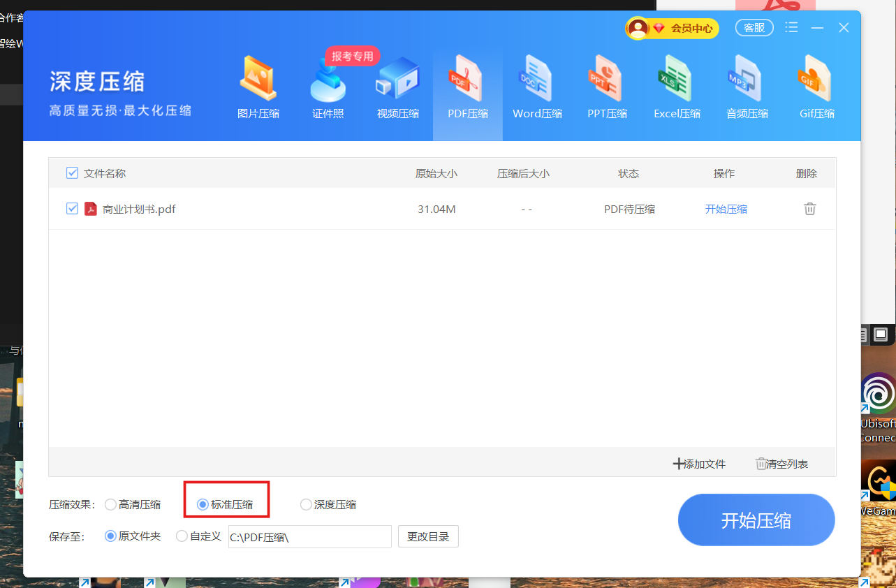This screenshot has height=588, width=896.
Task: Click 添加文件 to add a file
Action: click(x=699, y=464)
